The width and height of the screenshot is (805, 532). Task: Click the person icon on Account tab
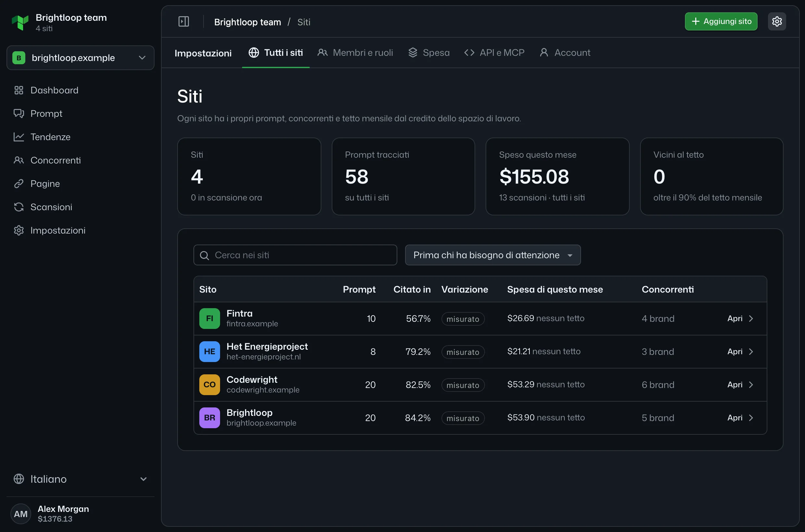coord(544,53)
